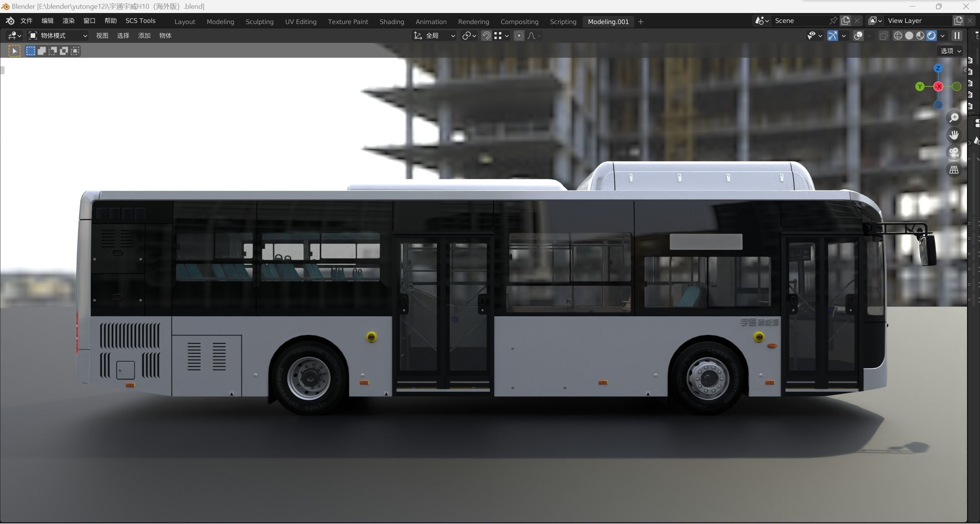Click the Z axis on navigation gizmo
Screen dimensions: 980x524
click(x=938, y=68)
